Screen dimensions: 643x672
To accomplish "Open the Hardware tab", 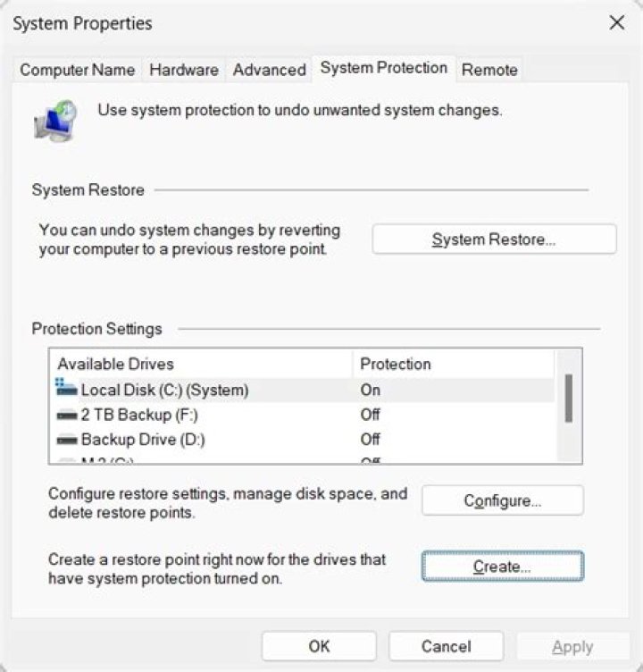I will (x=184, y=70).
